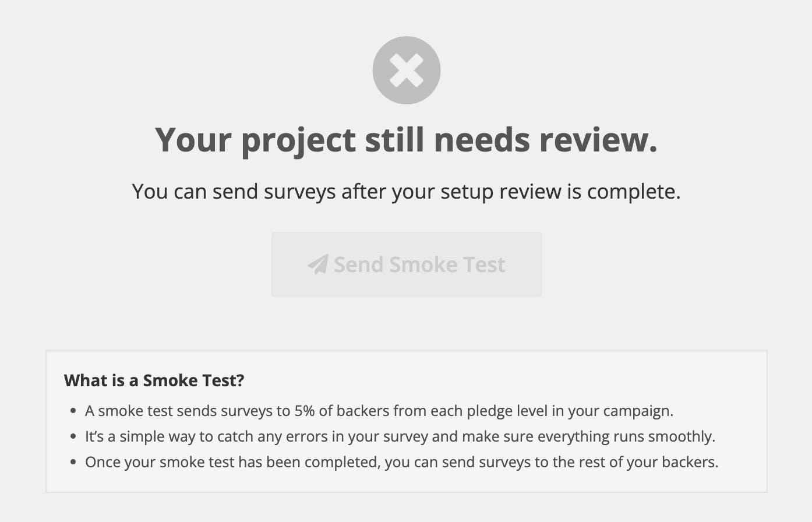Click the bullet dot before "A smoke test sends"
This screenshot has height=522, width=812.
pyautogui.click(x=73, y=411)
